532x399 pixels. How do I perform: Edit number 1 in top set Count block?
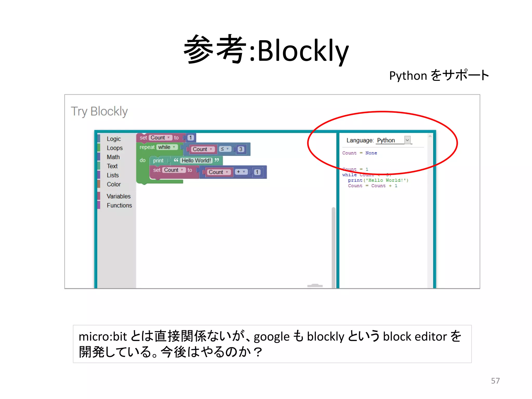pos(191,138)
